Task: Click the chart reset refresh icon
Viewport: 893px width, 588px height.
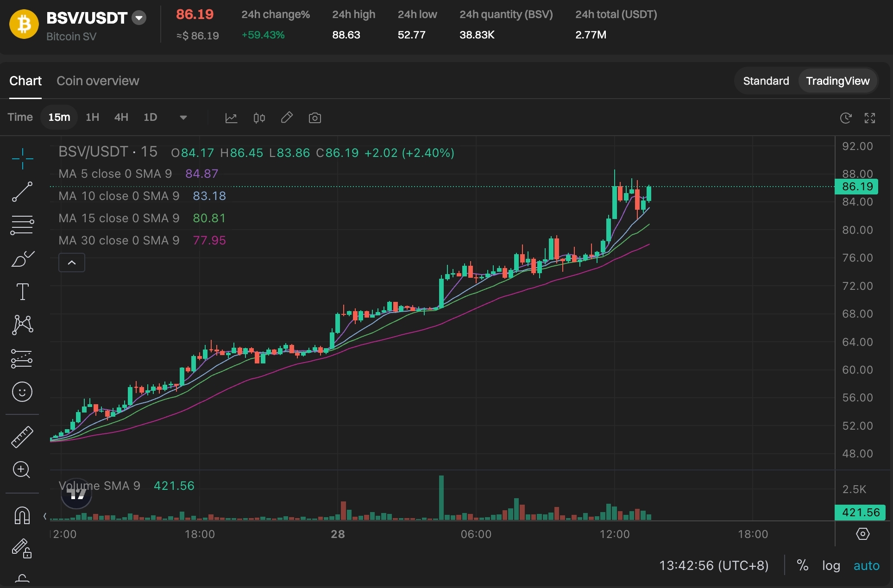Action: (x=845, y=118)
